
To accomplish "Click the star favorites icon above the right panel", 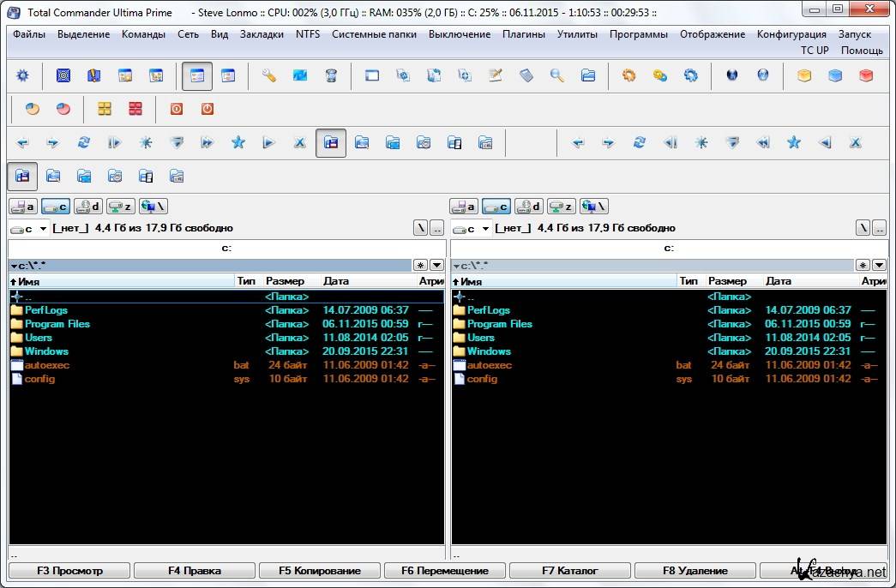I will 794,143.
